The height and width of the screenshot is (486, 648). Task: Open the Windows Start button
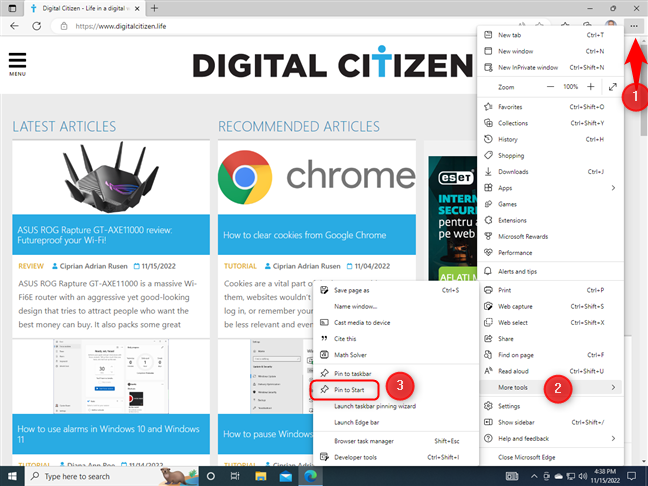tap(12, 476)
